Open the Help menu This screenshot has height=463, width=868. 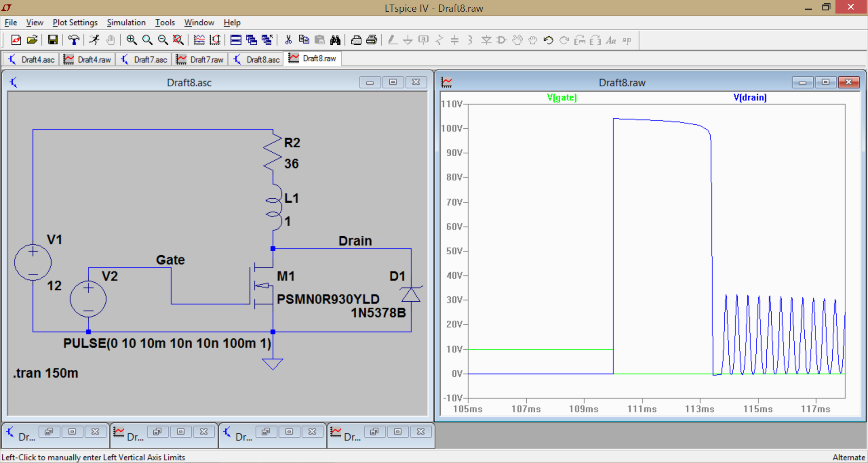click(232, 22)
